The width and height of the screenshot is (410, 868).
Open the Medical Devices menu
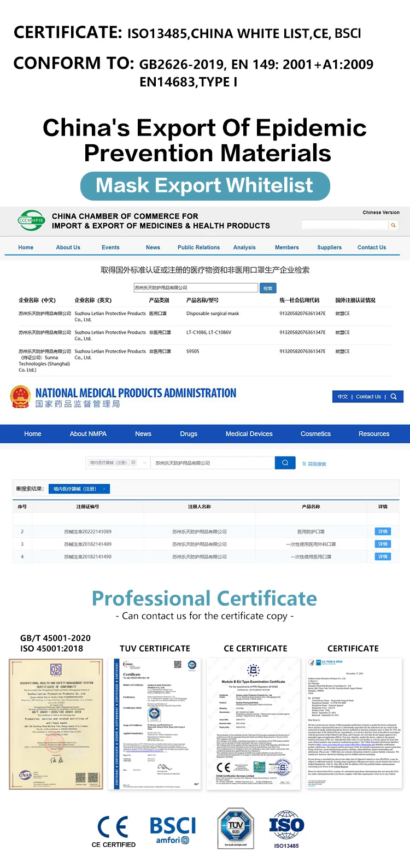point(249,434)
